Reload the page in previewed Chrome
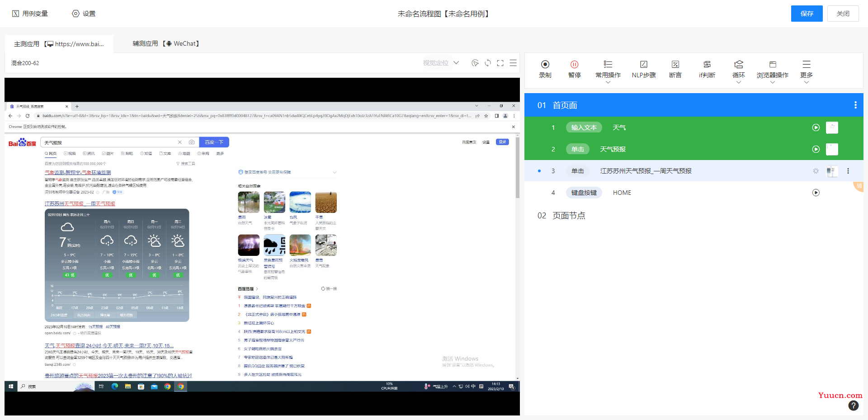Viewport: 868px width, 420px height. coord(27,116)
